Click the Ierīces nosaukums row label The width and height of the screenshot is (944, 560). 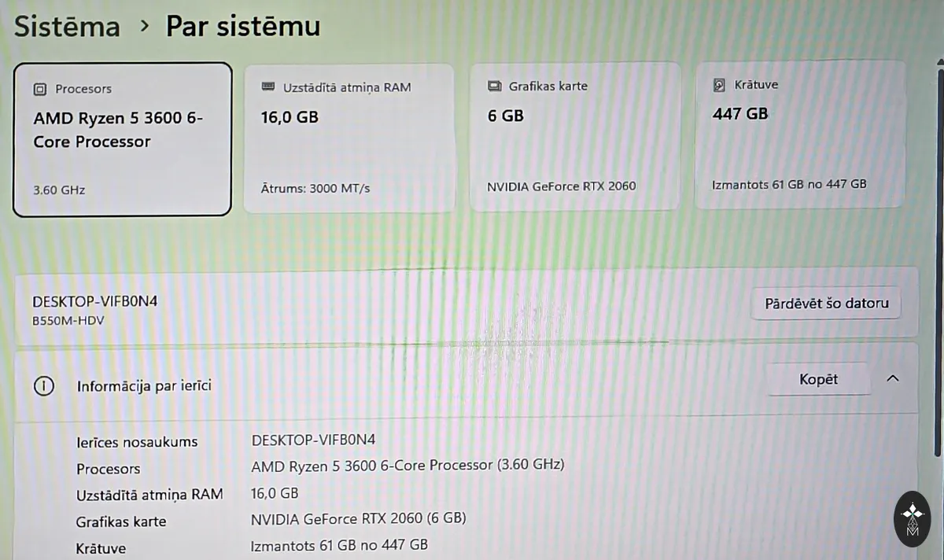pos(137,441)
